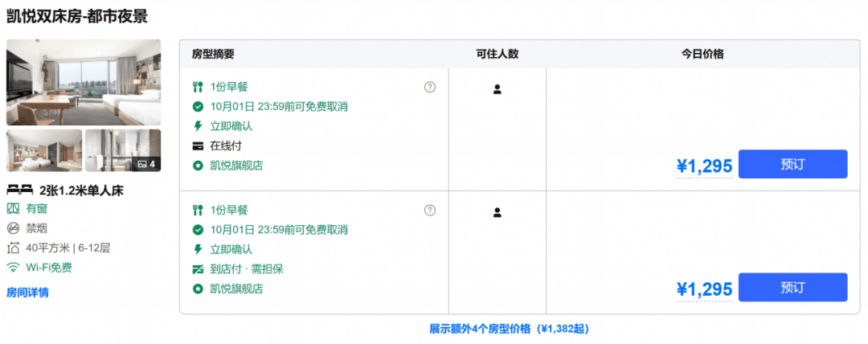Book the first room with 预订 button
This screenshot has width=868, height=344.
click(792, 164)
